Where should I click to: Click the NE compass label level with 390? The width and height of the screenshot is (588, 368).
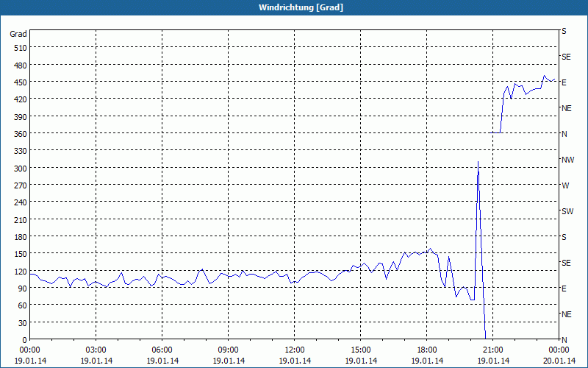(x=566, y=108)
